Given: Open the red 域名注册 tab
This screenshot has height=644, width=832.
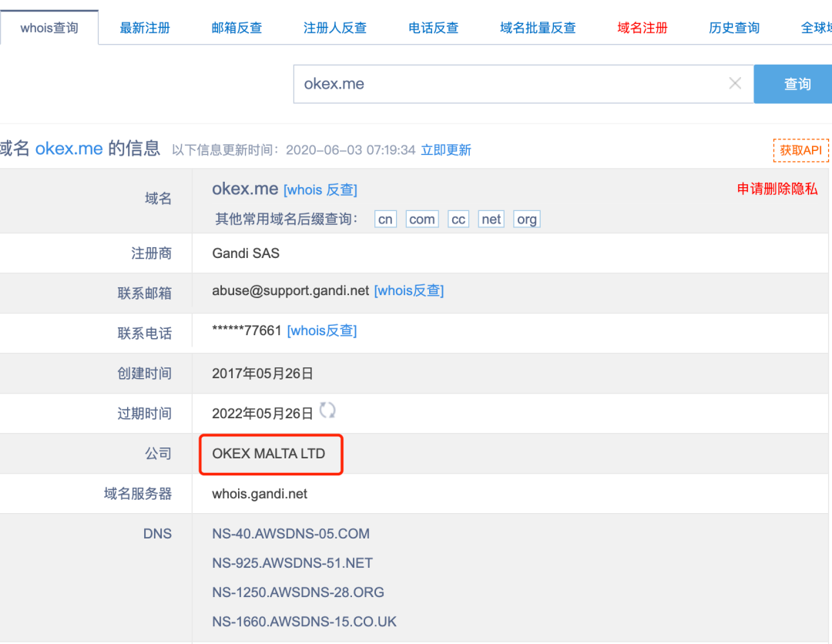Looking at the screenshot, I should tap(642, 28).
